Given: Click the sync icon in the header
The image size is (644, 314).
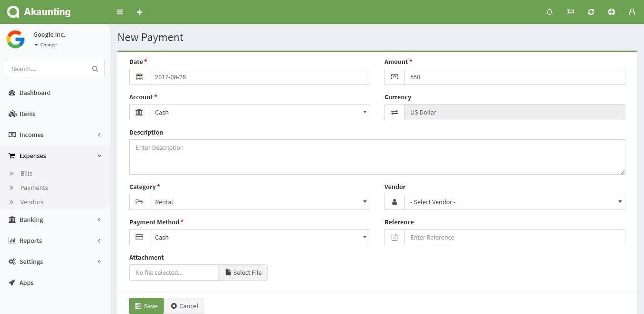Looking at the screenshot, I should 591,12.
